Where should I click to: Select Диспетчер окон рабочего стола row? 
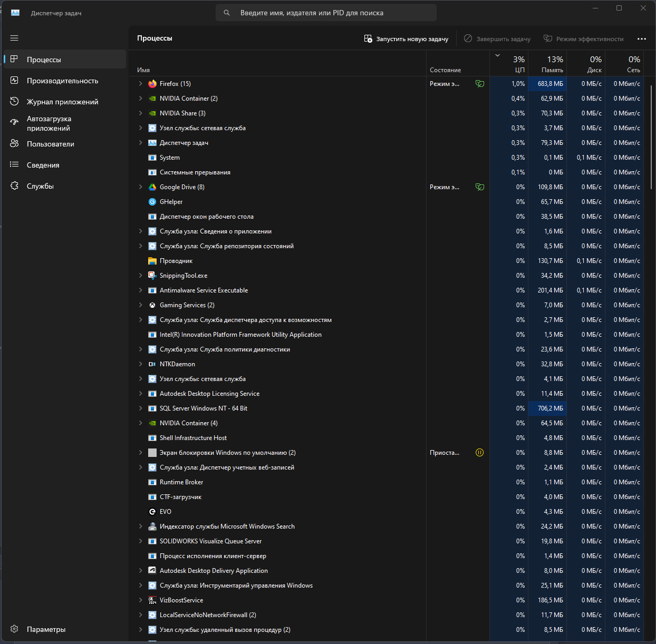click(x=386, y=217)
